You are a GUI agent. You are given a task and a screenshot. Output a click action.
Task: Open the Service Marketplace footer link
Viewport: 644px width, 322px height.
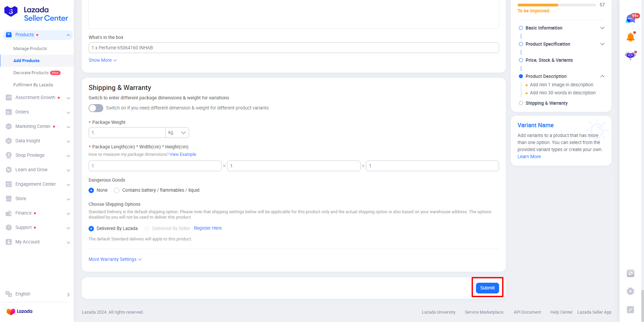pyautogui.click(x=484, y=312)
